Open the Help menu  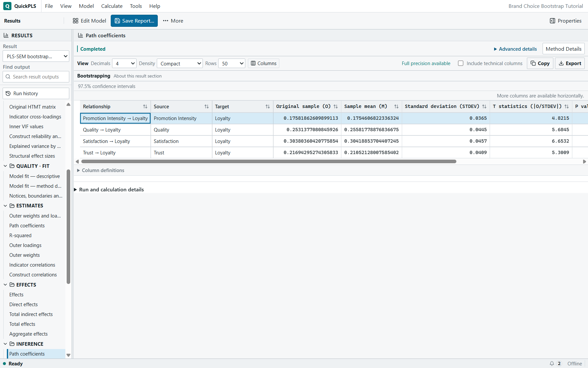pyautogui.click(x=155, y=6)
